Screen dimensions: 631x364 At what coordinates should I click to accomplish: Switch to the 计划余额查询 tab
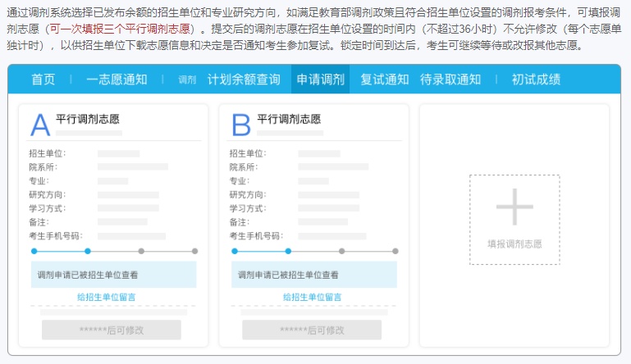point(244,80)
